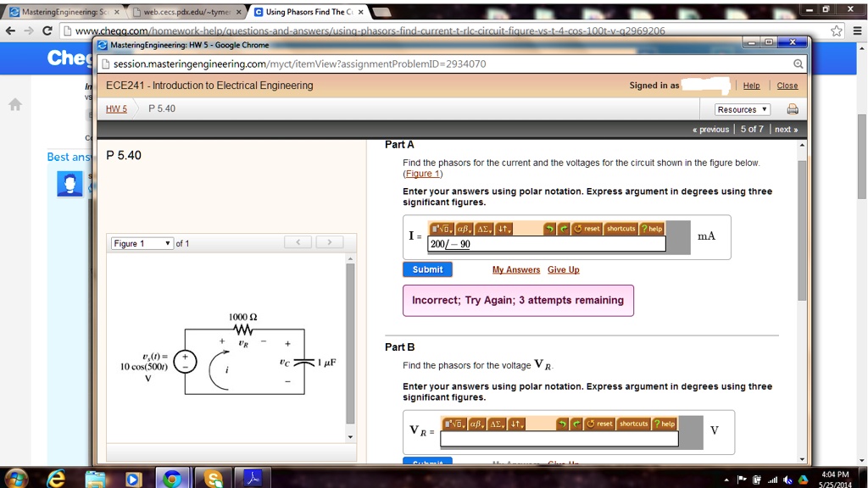Click the Submit button for Part A
The height and width of the screenshot is (488, 868).
(x=427, y=269)
